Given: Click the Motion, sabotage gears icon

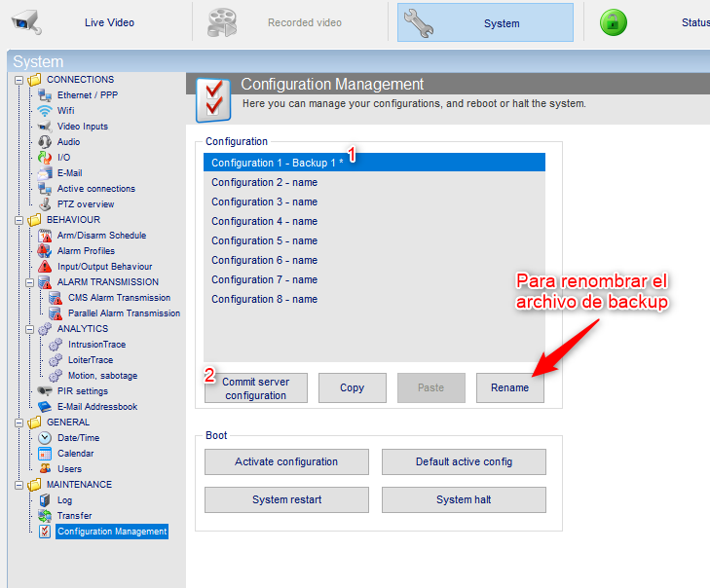Looking at the screenshot, I should click(x=56, y=376).
